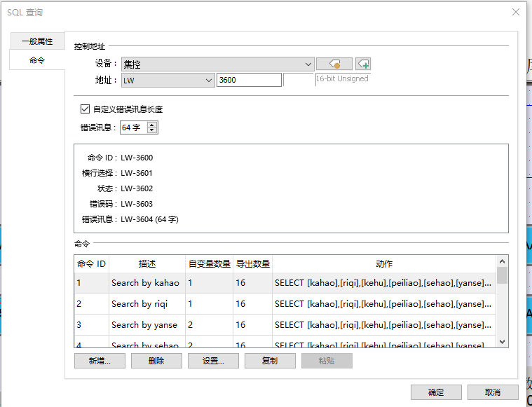Click the 命令 ID：LW-3600 text
Viewport: 532px width, 407px height.
[x=120, y=158]
